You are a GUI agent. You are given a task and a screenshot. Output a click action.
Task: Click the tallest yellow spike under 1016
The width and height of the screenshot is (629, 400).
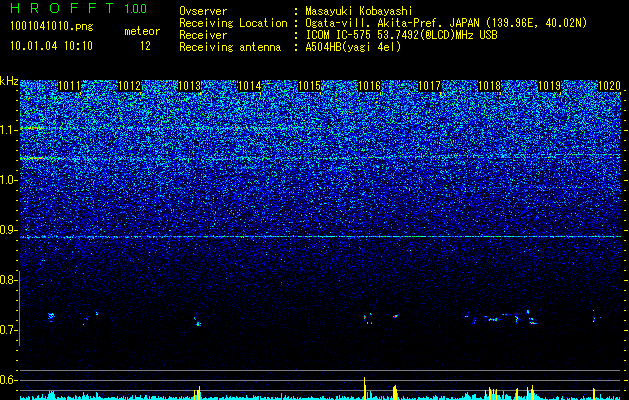(x=365, y=388)
